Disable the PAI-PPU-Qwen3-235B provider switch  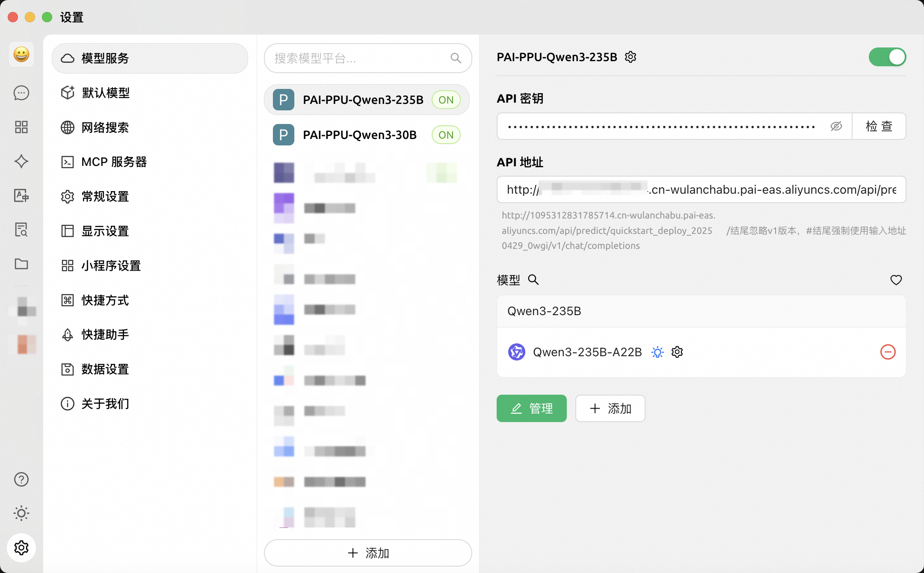click(887, 57)
